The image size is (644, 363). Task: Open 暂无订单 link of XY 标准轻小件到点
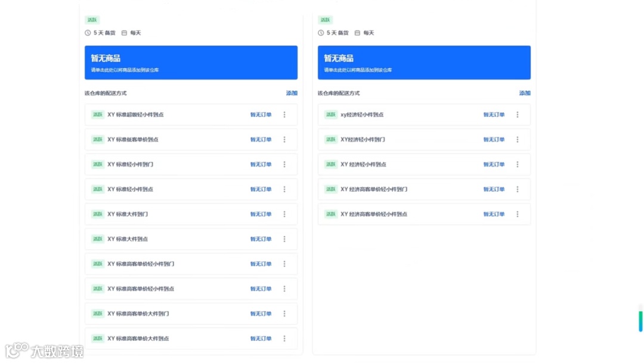261,189
